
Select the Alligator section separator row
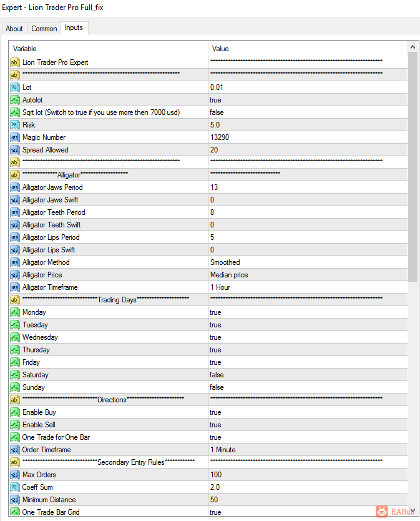tap(208, 175)
